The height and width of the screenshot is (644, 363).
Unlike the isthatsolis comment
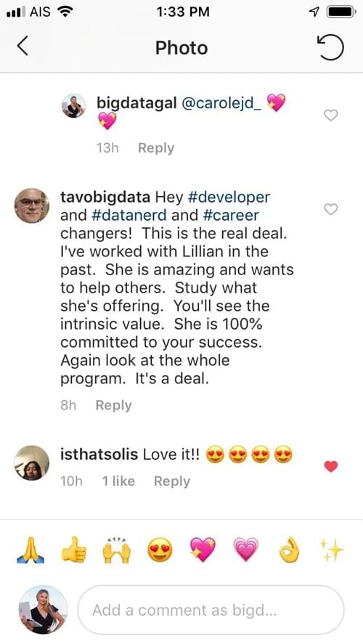(x=331, y=466)
